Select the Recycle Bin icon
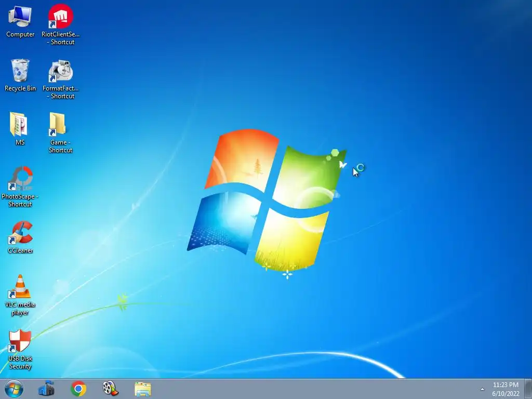 20,75
